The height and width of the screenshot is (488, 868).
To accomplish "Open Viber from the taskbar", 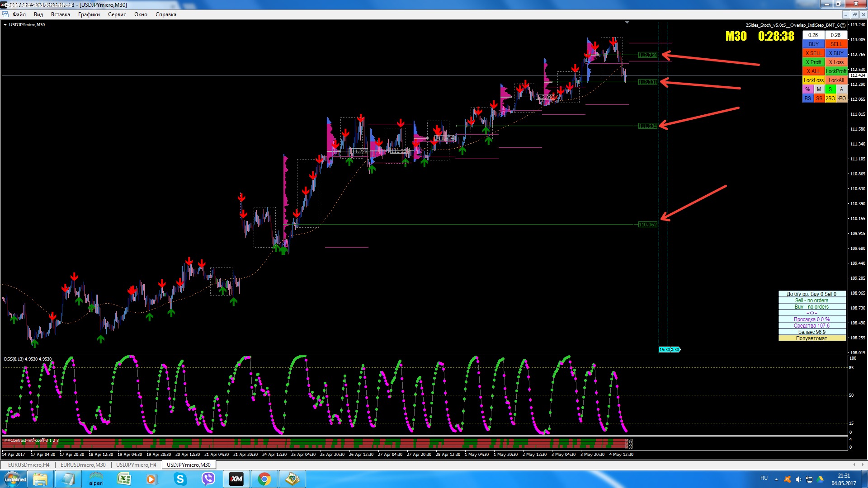I will pyautogui.click(x=208, y=479).
